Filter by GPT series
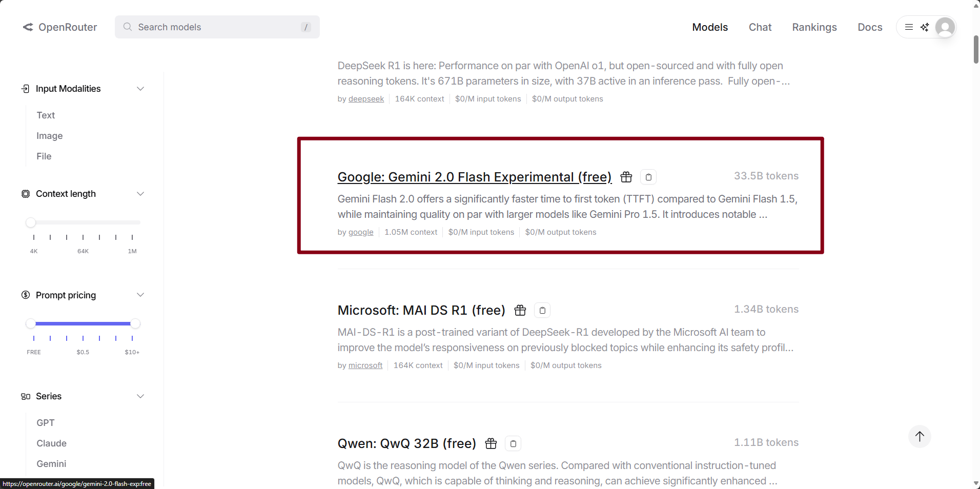Screen dimensions: 980x489 coord(46,423)
